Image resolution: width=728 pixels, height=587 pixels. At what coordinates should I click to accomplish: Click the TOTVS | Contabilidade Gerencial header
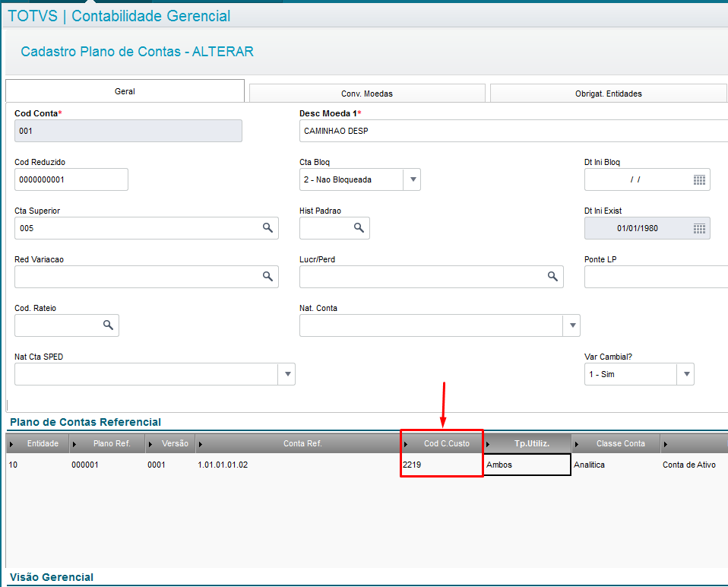(x=119, y=16)
